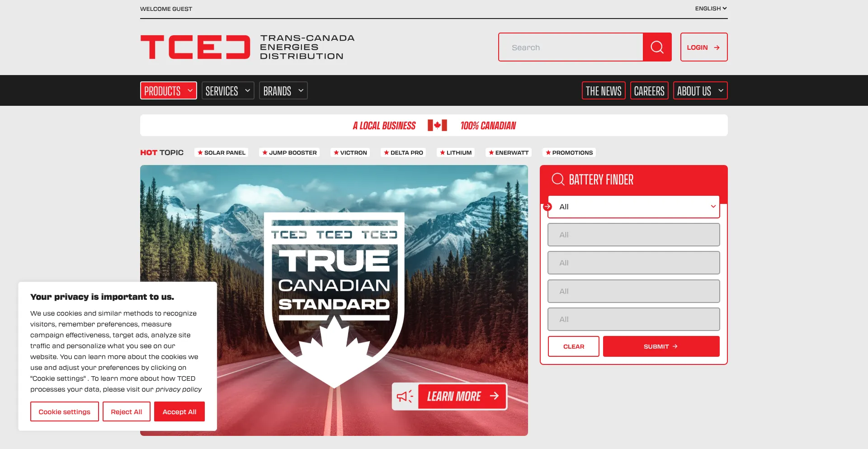Click the Learn More banner button
868x449 pixels.
[x=462, y=397]
